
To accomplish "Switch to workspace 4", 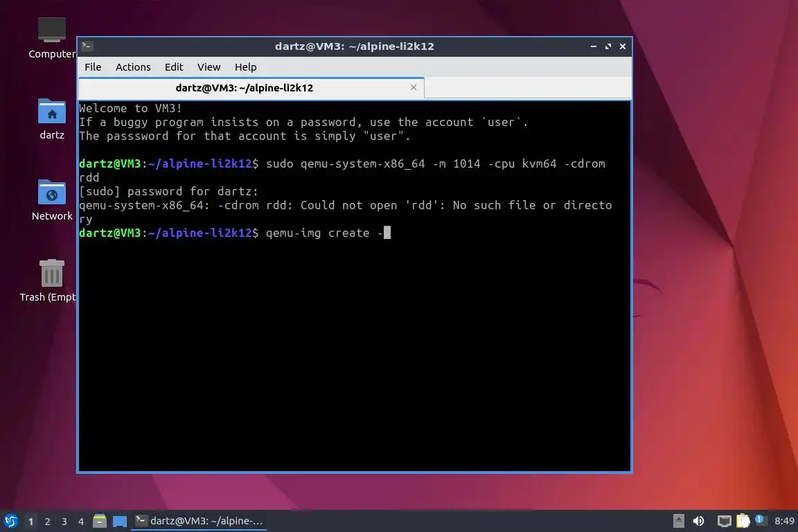I will point(81,522).
